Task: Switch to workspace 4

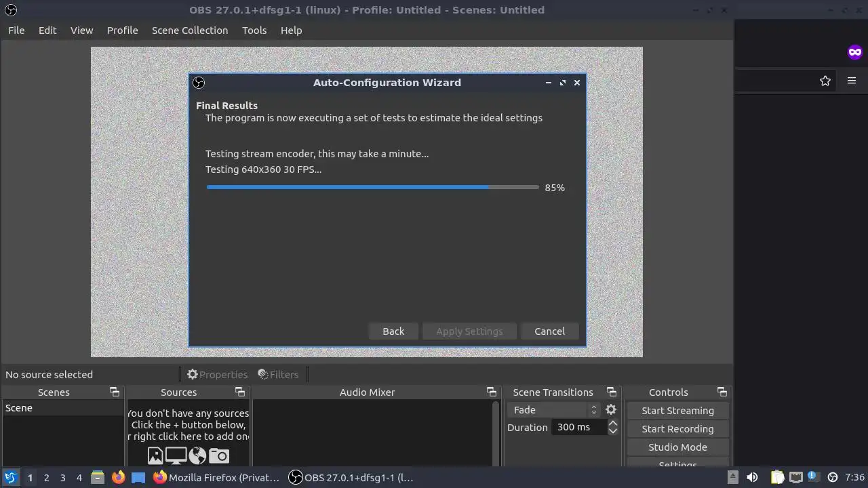Action: click(79, 477)
